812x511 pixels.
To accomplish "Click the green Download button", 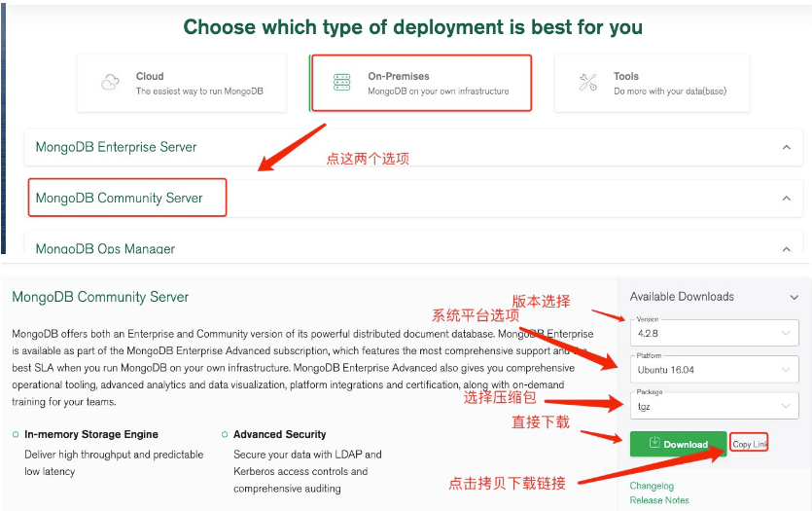I will pos(678,444).
